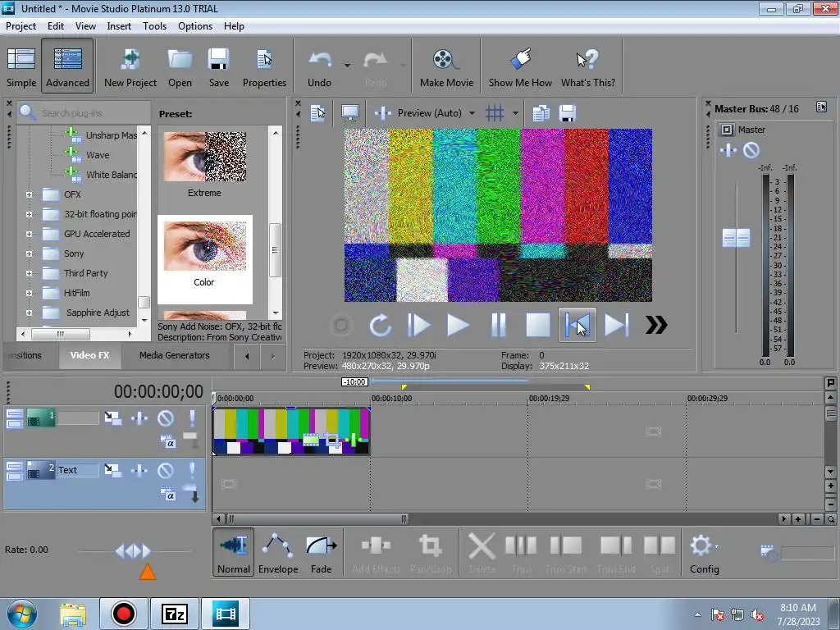Open project Properties
Image resolution: width=840 pixels, height=630 pixels.
coord(264,67)
